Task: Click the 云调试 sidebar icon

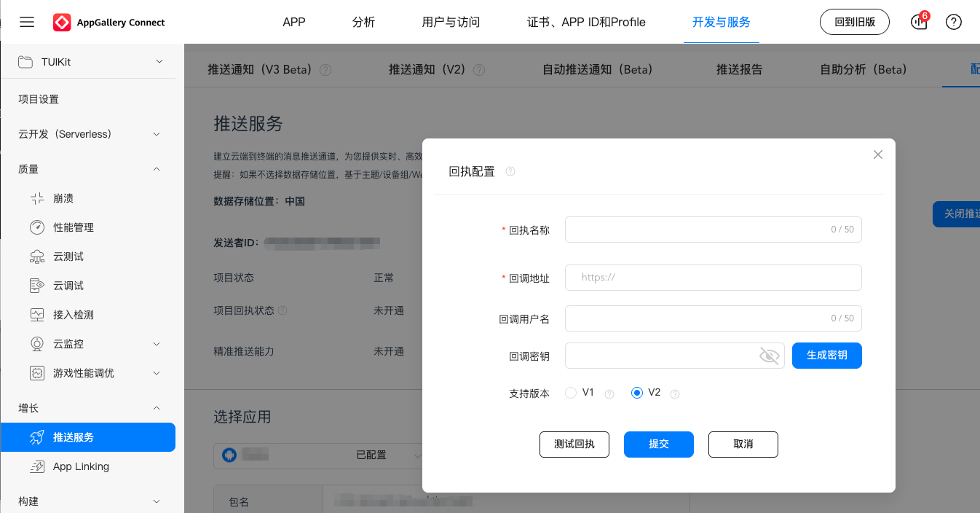Action: click(37, 286)
